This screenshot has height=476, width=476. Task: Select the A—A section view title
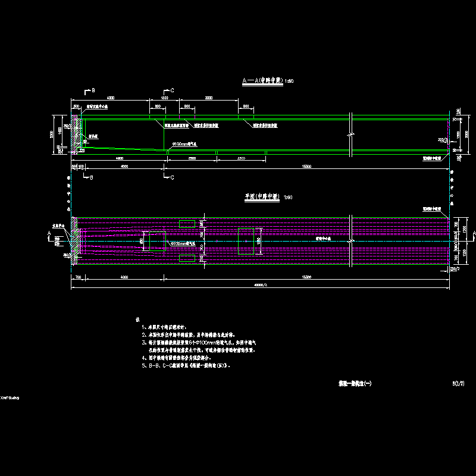pyautogui.click(x=262, y=81)
